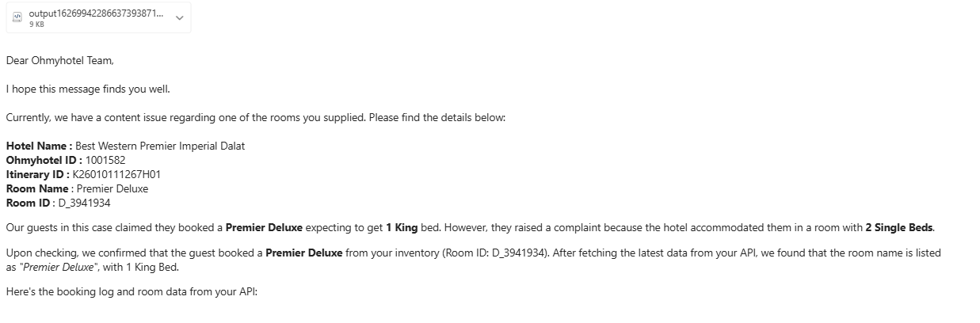
Task: Click the bold "Room ID" label
Action: (30, 203)
